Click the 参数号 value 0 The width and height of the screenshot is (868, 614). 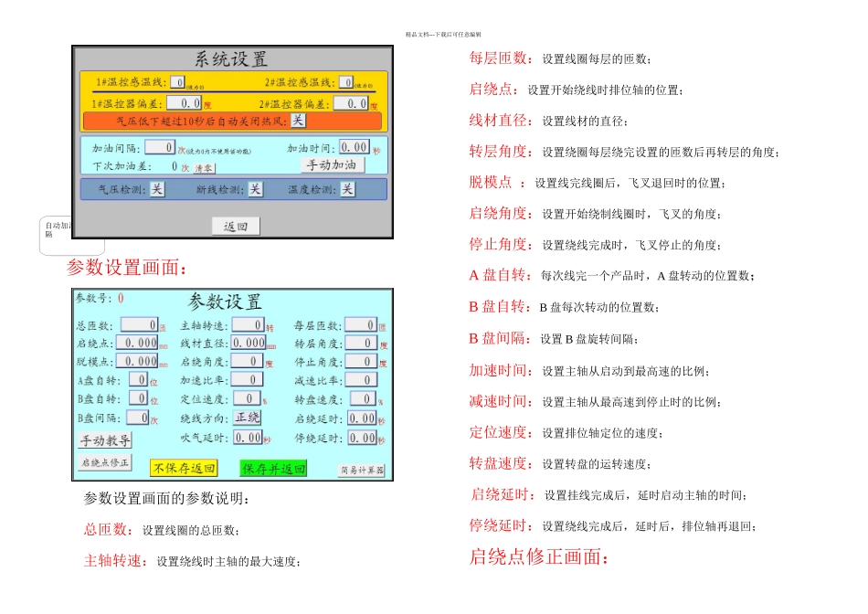[x=121, y=299]
